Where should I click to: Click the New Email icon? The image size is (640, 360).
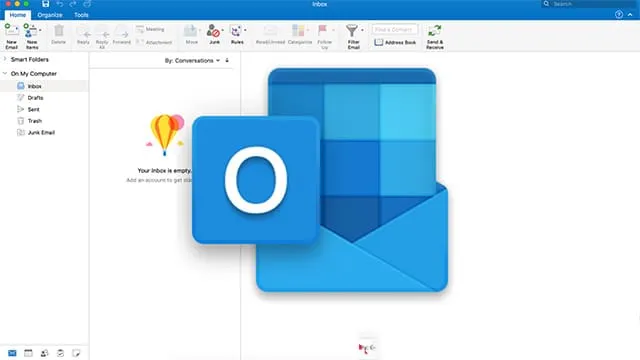point(11,32)
